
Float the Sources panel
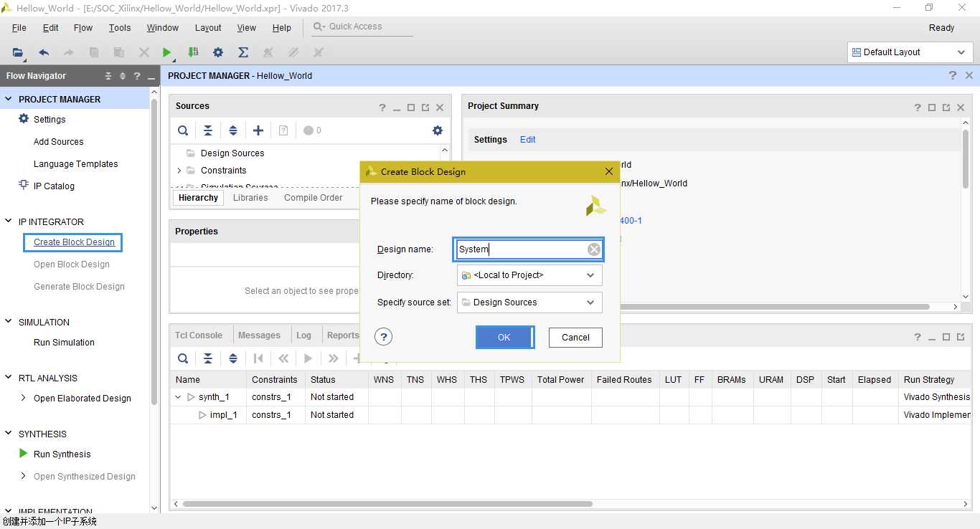(x=425, y=108)
